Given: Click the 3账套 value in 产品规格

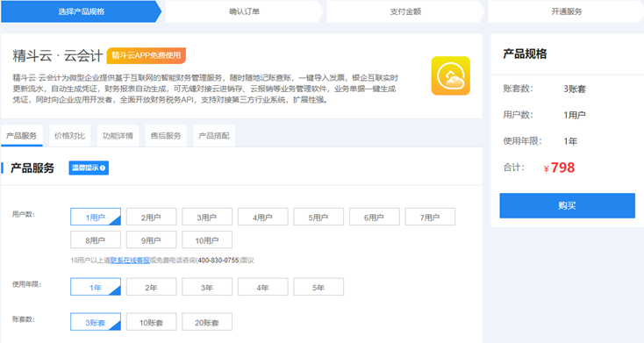Looking at the screenshot, I should click(x=575, y=89).
